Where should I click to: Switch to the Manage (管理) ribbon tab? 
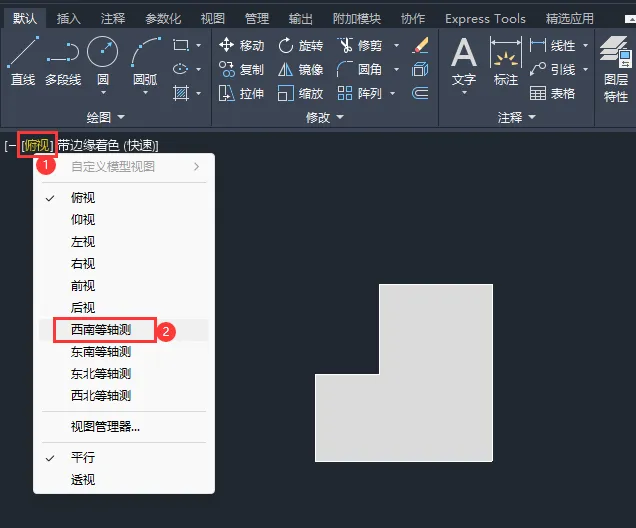click(257, 19)
